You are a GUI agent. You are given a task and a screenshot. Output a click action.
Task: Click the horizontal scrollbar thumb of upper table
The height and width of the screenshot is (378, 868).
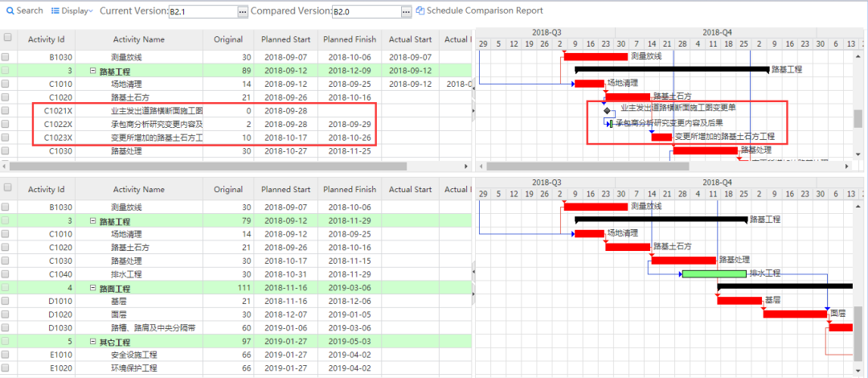[x=208, y=166]
